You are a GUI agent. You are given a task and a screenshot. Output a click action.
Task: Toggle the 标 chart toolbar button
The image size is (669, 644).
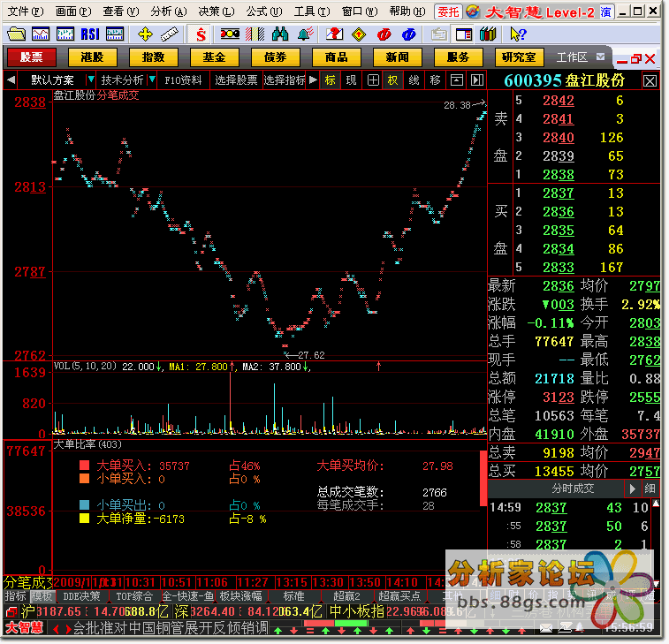[x=331, y=80]
